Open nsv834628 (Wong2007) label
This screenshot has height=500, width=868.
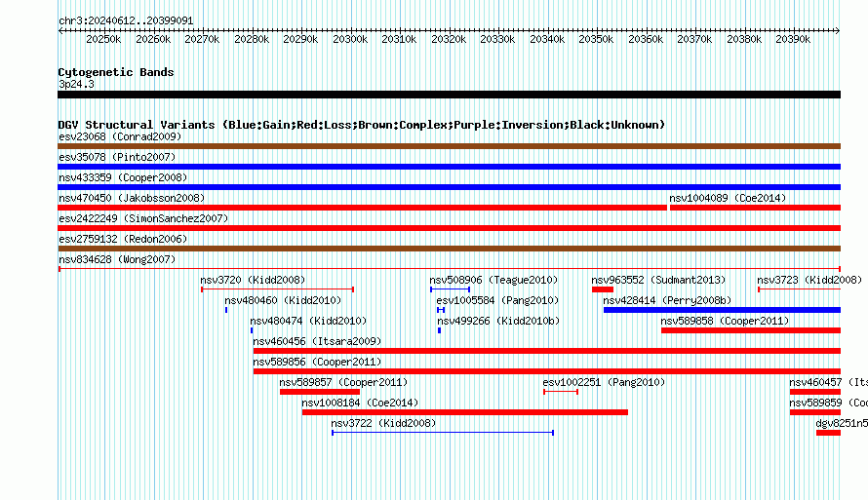point(117,259)
